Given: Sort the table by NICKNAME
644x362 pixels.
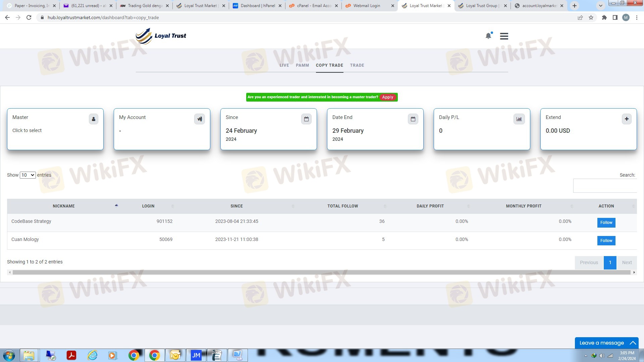Looking at the screenshot, I should pyautogui.click(x=64, y=206).
